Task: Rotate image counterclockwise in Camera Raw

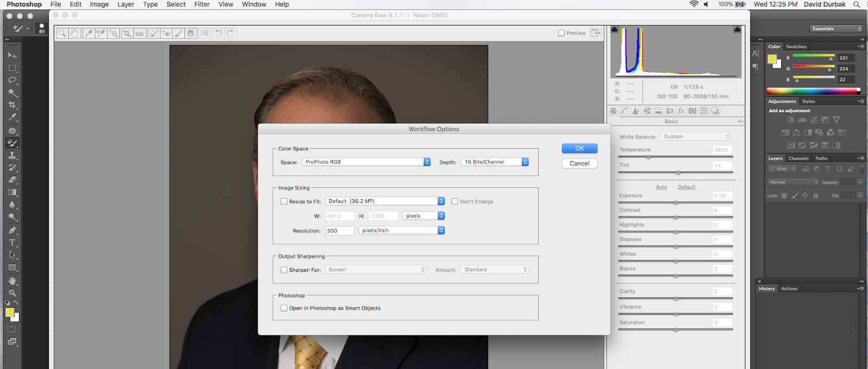Action: [218, 33]
